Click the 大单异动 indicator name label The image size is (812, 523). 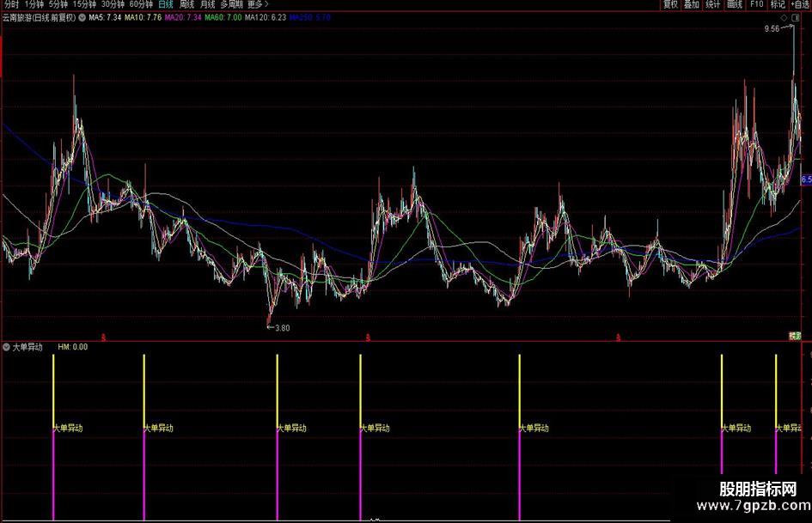[27, 347]
